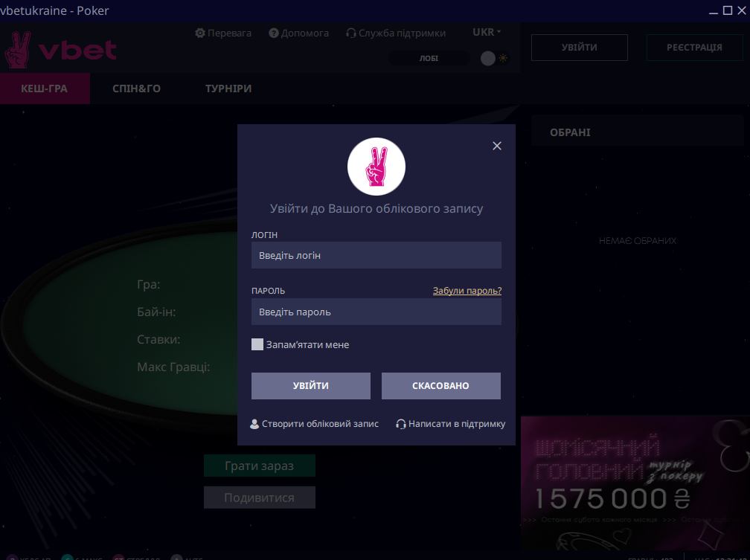This screenshot has height=560, width=750.
Task: Click the Перевага gear icon
Action: point(200,33)
